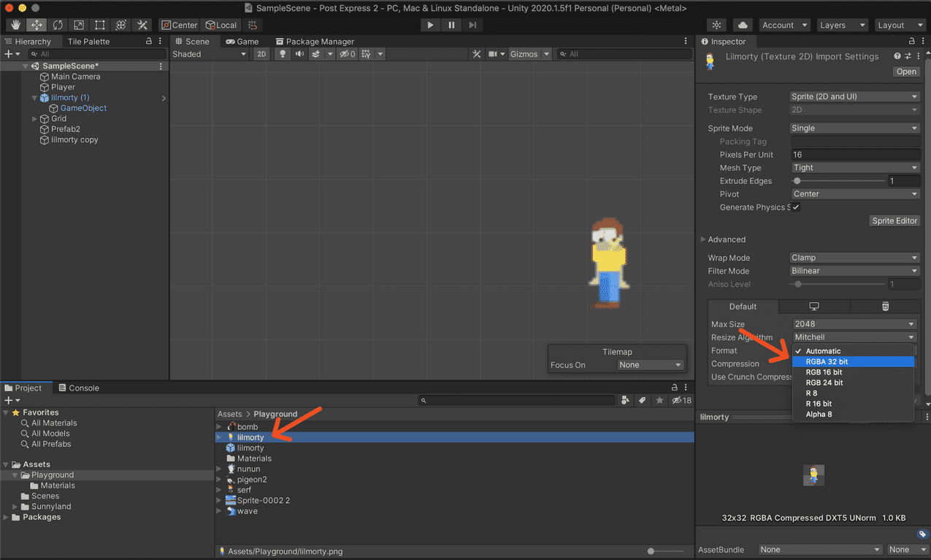Open the Texture Type dropdown
931x560 pixels.
pyautogui.click(x=854, y=96)
